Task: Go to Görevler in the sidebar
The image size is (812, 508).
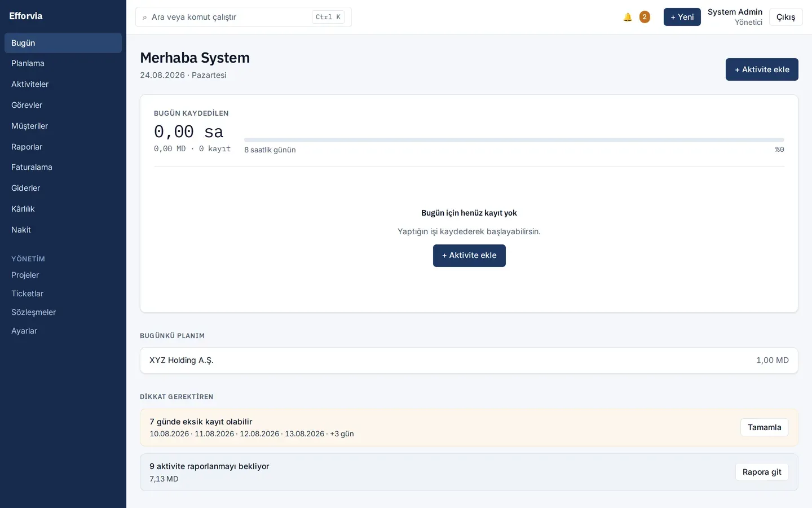Action: pyautogui.click(x=63, y=105)
